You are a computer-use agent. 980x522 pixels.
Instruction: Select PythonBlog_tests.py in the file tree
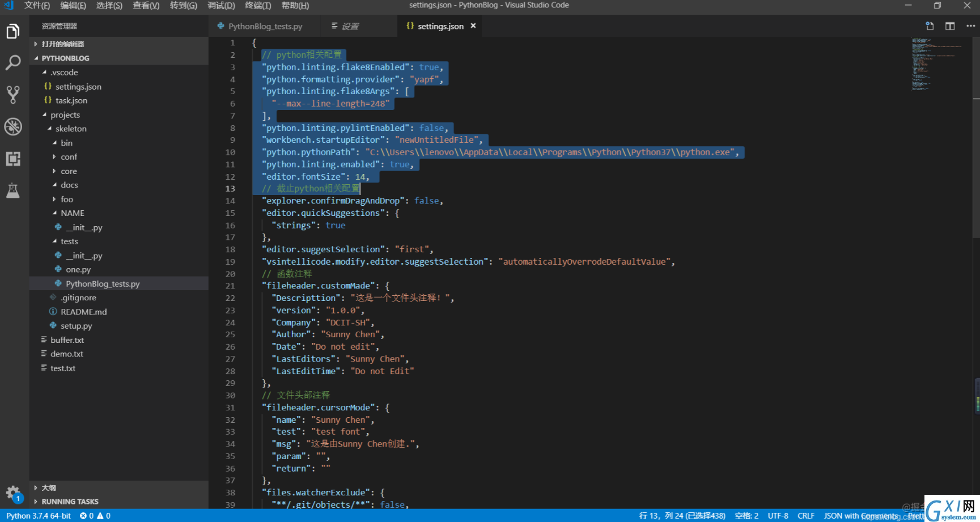point(103,284)
